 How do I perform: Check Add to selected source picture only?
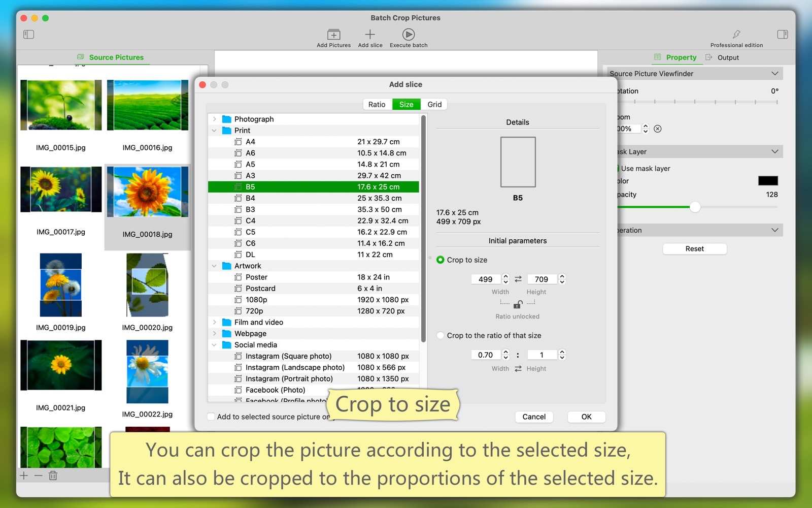pyautogui.click(x=211, y=417)
